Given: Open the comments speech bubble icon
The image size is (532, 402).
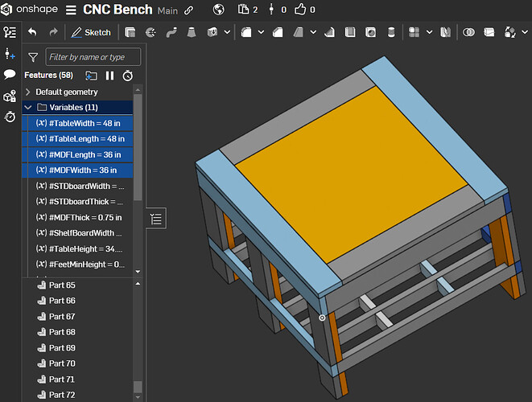Looking at the screenshot, I should 10,74.
